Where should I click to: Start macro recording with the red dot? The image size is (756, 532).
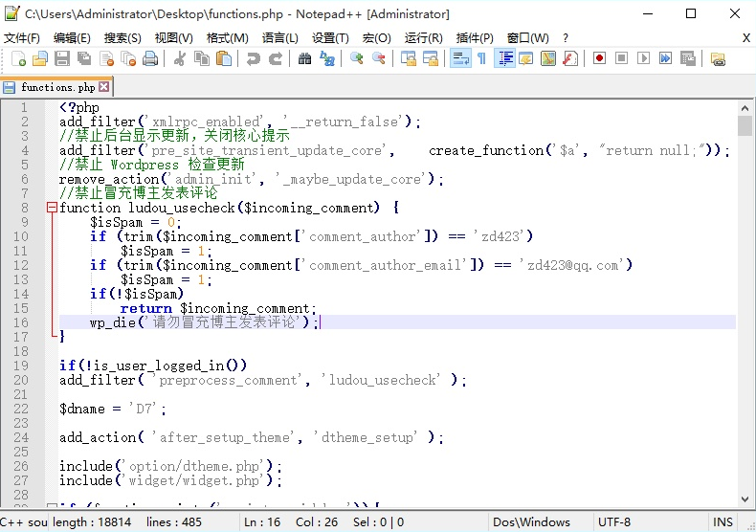(x=599, y=59)
